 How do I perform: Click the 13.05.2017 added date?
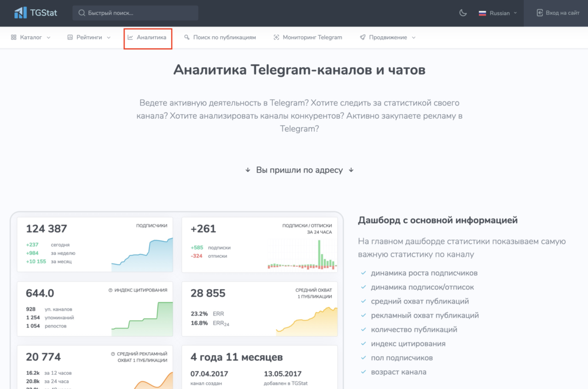[x=283, y=374]
